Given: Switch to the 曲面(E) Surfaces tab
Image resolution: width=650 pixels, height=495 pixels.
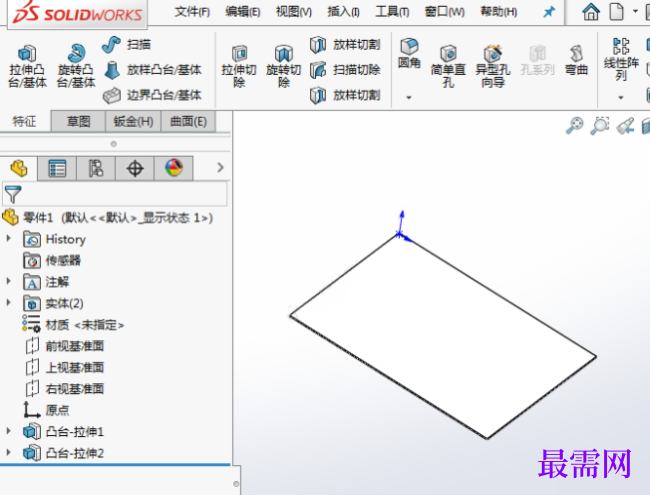Looking at the screenshot, I should 189,121.
